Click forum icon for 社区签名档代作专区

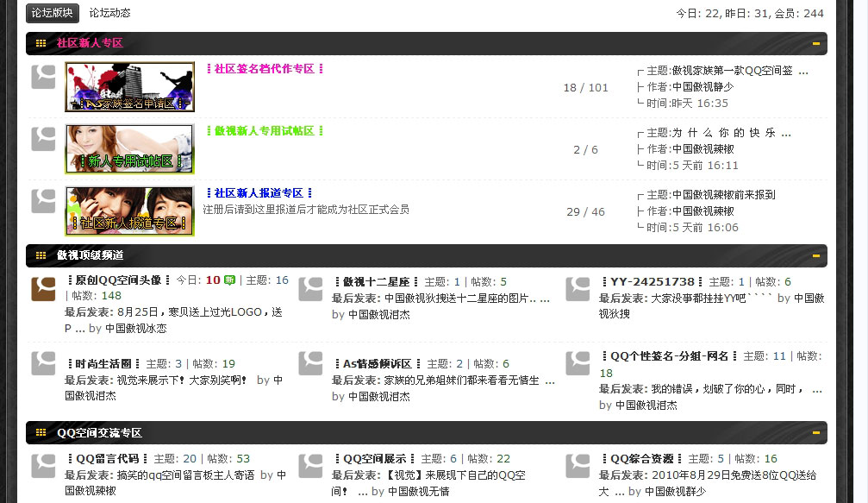[x=43, y=77]
